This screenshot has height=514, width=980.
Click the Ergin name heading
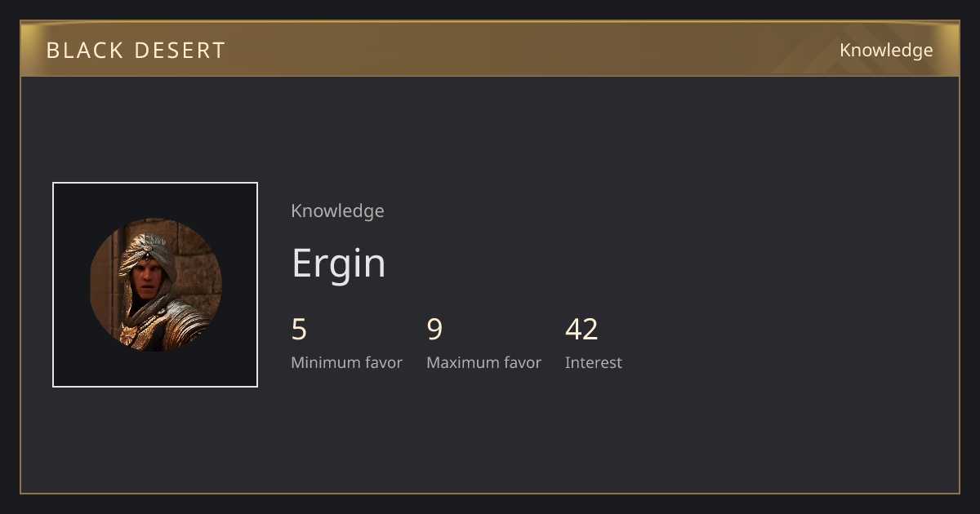pyautogui.click(x=338, y=263)
